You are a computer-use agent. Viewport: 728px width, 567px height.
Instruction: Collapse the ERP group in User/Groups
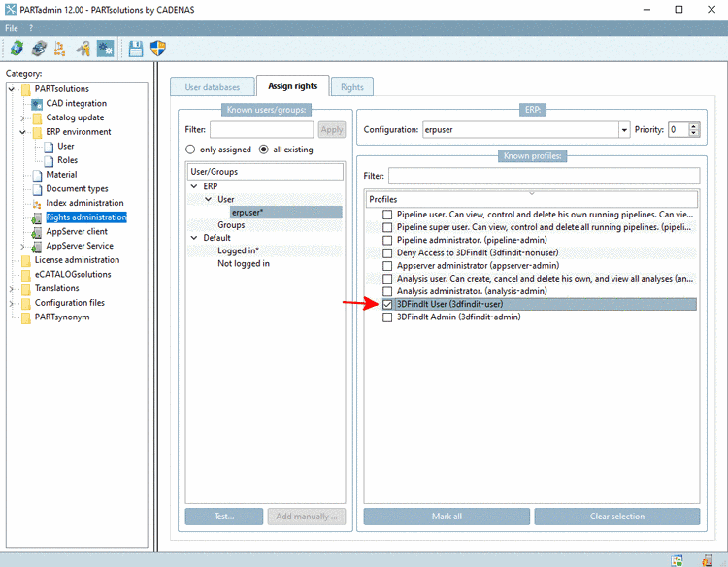click(194, 186)
